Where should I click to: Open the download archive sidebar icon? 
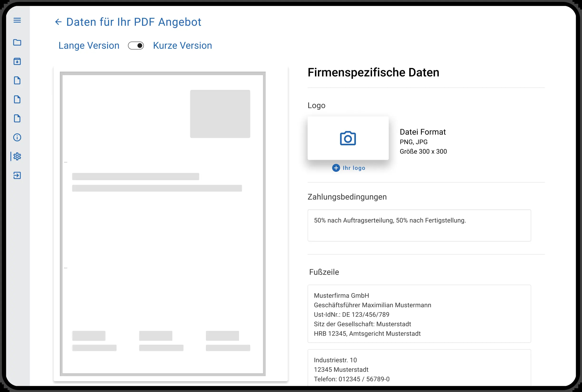17,61
